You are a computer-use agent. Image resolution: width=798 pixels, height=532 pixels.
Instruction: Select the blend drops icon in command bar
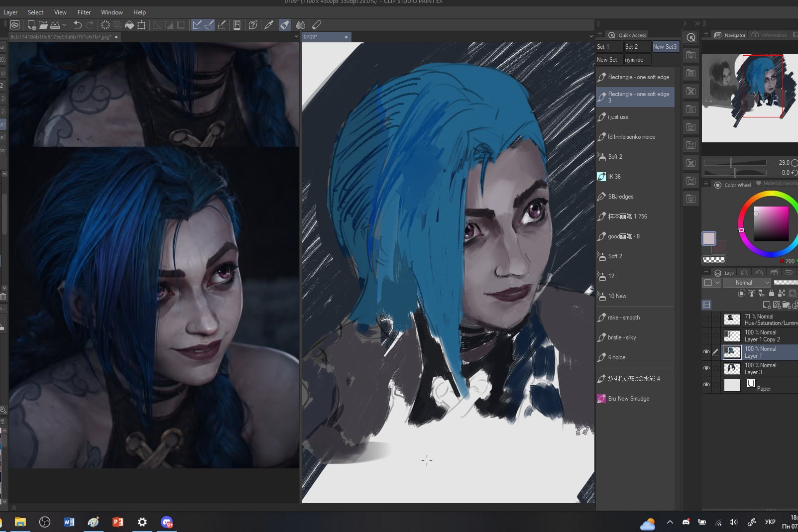301,25
